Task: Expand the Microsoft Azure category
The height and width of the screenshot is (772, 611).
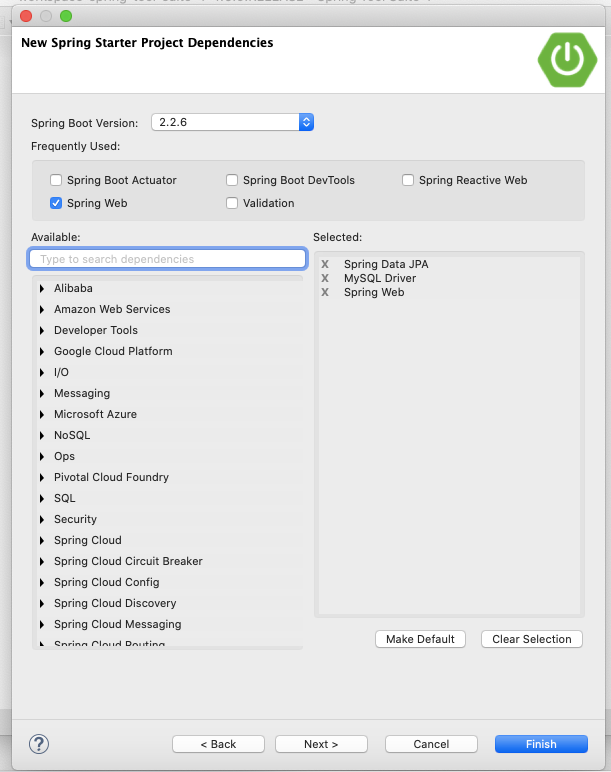Action: (42, 415)
